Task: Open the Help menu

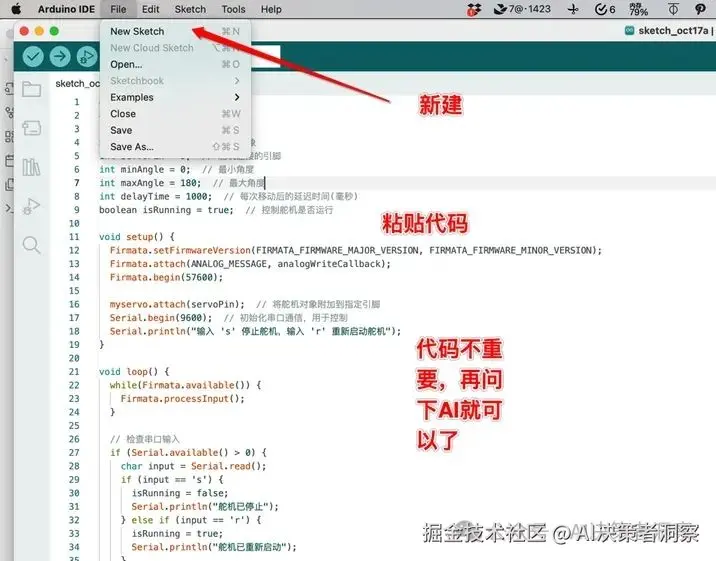Action: (271, 9)
